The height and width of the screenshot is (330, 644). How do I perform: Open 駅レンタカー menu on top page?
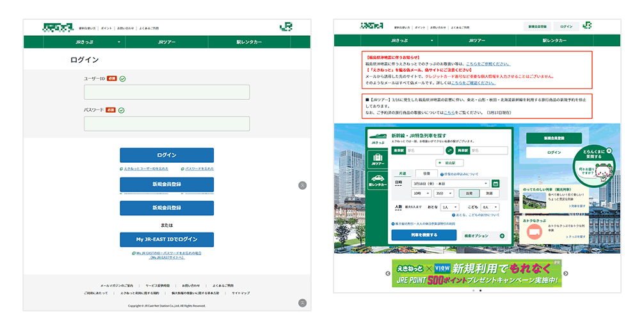pos(554,40)
